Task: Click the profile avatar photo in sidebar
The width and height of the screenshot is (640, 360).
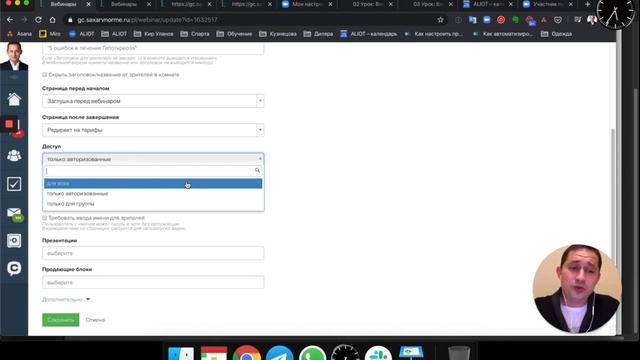Action: 14,56
